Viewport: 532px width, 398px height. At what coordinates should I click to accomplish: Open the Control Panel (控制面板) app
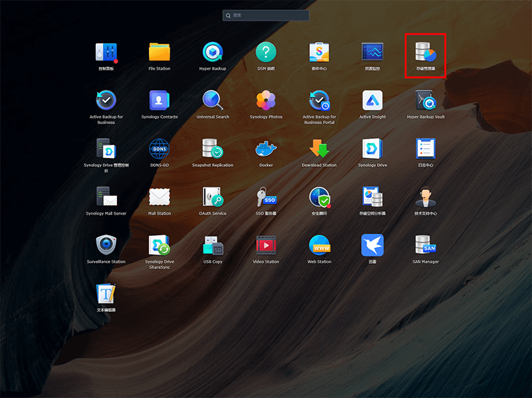point(106,52)
